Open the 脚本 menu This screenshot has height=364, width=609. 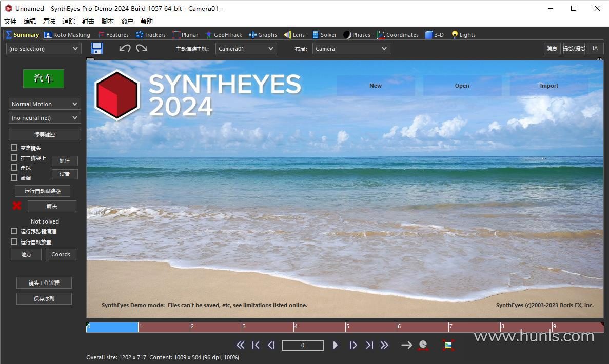point(108,22)
